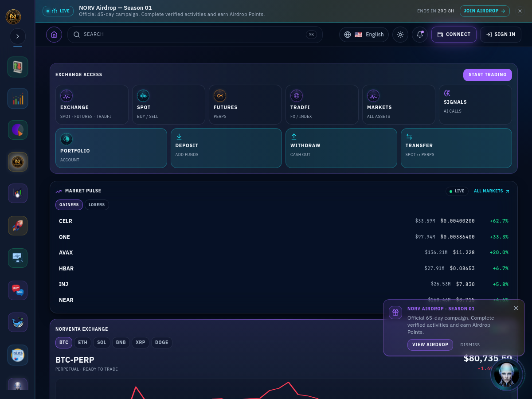This screenshot has width=532, height=399.
Task: Open the purple pie chart sidebar icon
Action: (18, 130)
